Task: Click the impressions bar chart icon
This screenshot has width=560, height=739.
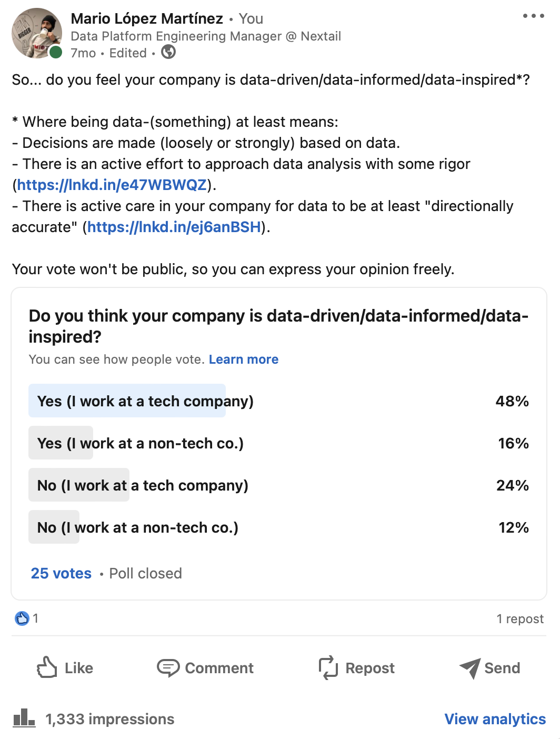Action: point(24,717)
